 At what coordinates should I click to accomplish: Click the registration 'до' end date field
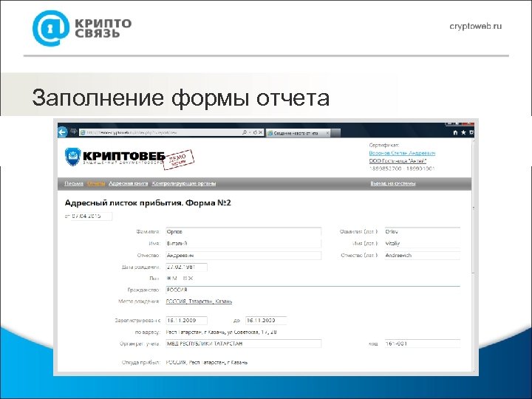(266, 320)
